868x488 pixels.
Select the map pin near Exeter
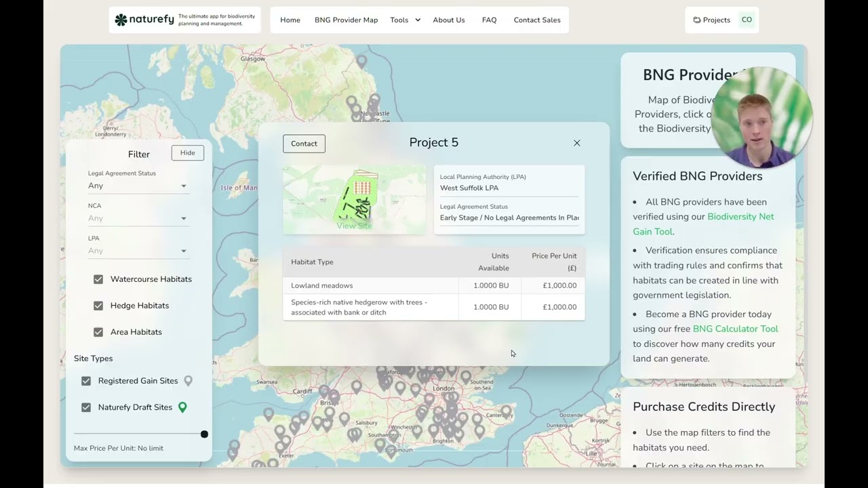(x=280, y=447)
